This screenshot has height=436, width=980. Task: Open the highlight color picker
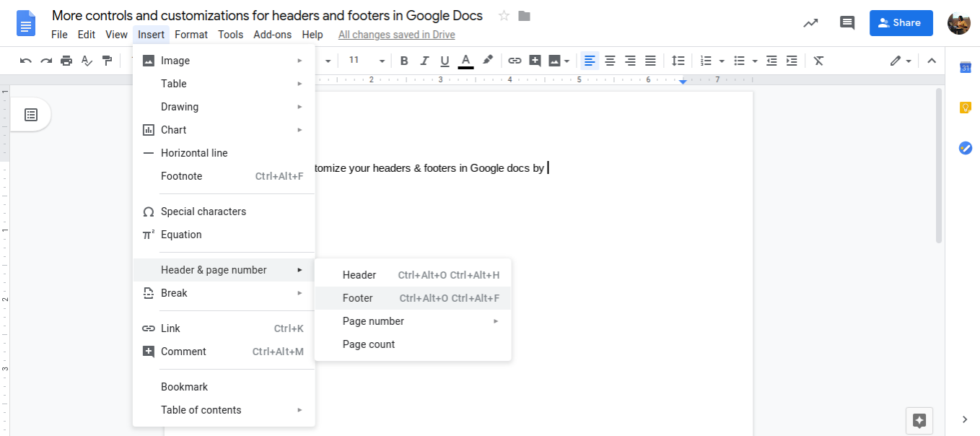pyautogui.click(x=488, y=61)
